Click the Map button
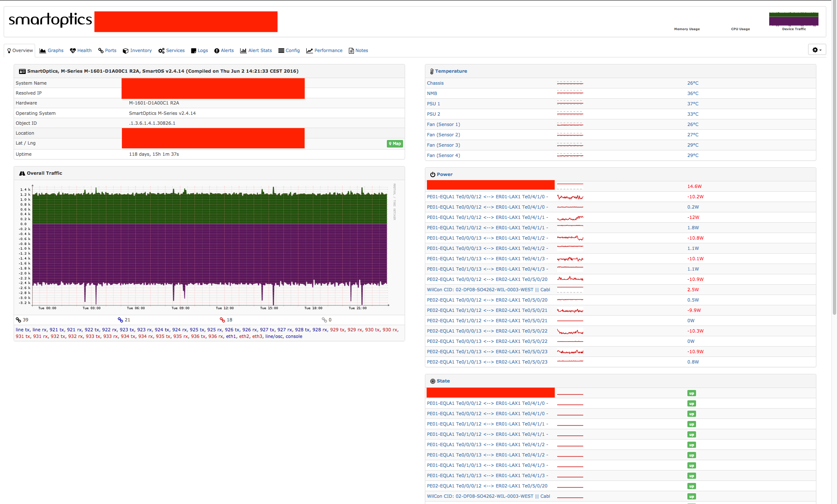 [394, 144]
